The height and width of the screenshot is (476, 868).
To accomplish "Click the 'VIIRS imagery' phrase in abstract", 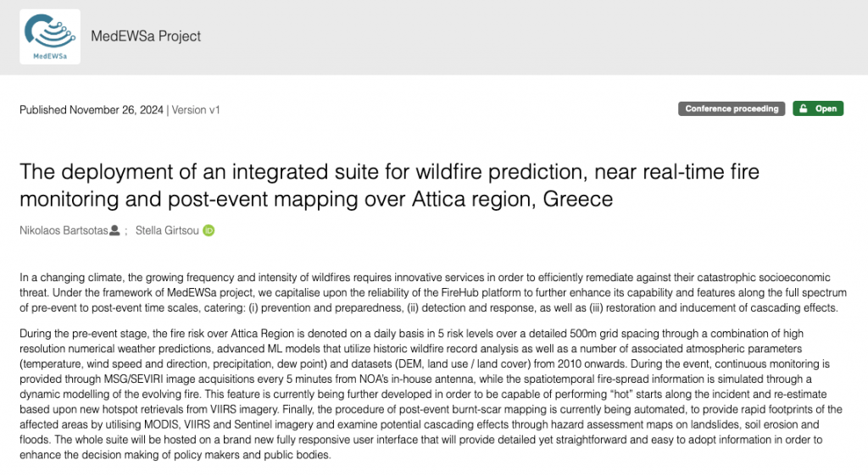I will point(243,410).
